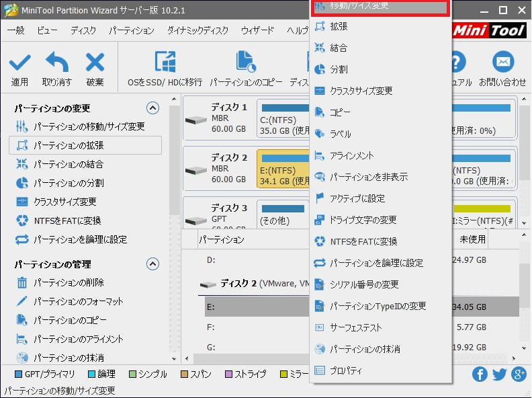Click パーティションの結合 in the left panel

coord(69,164)
